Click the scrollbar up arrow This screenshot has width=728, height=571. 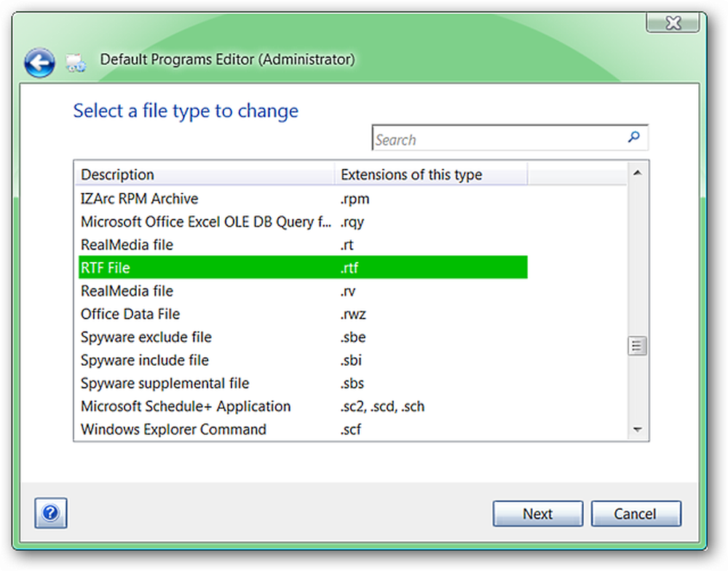(x=638, y=173)
